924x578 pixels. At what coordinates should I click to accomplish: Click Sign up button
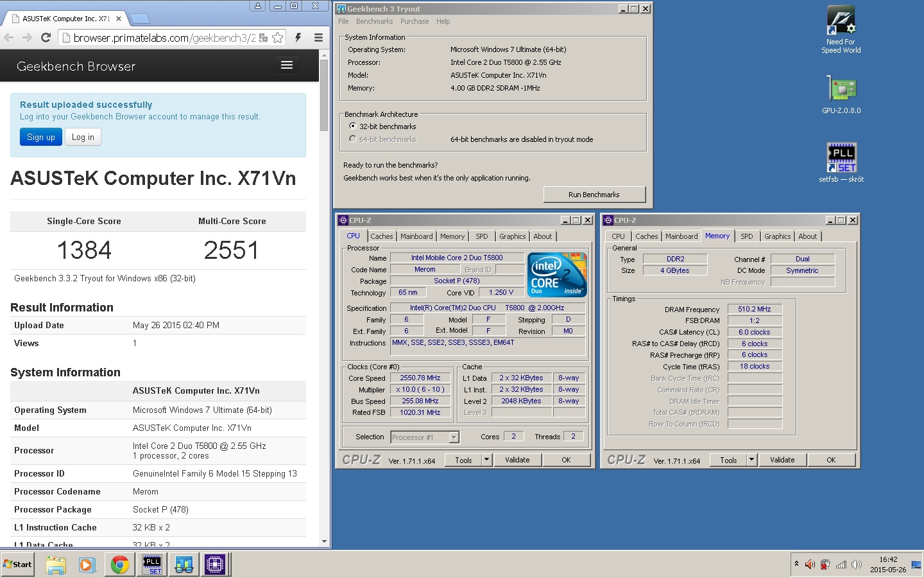click(41, 137)
